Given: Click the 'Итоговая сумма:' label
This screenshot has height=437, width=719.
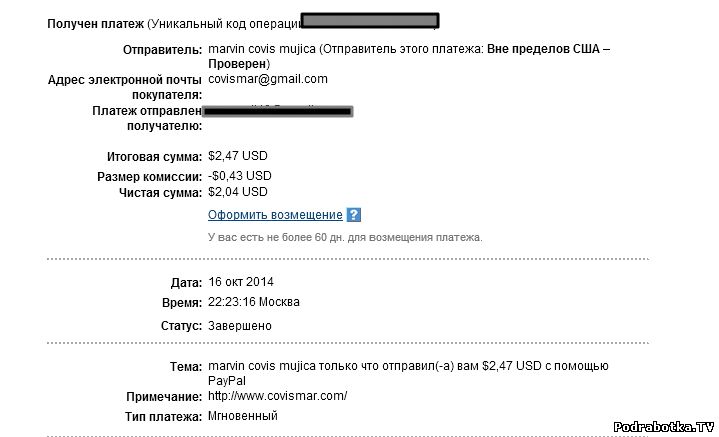Looking at the screenshot, I should tap(154, 157).
